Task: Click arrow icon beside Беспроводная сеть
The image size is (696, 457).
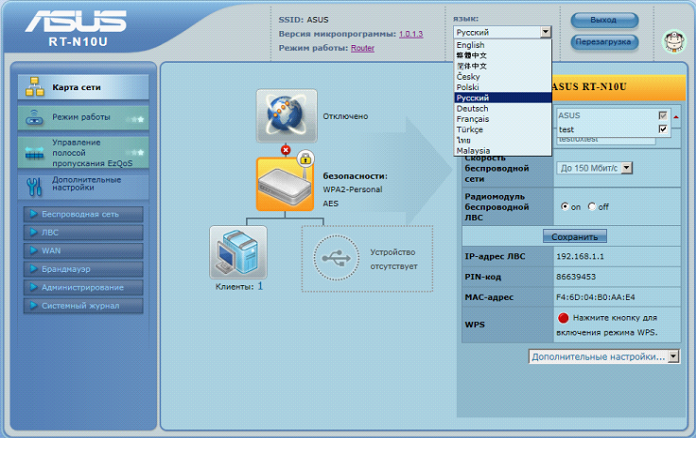Action: pos(33,214)
